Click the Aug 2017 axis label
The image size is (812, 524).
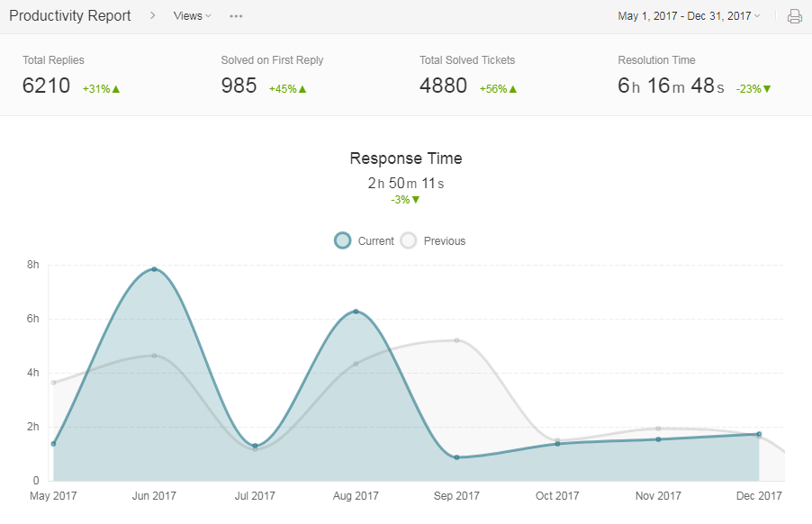(x=356, y=496)
